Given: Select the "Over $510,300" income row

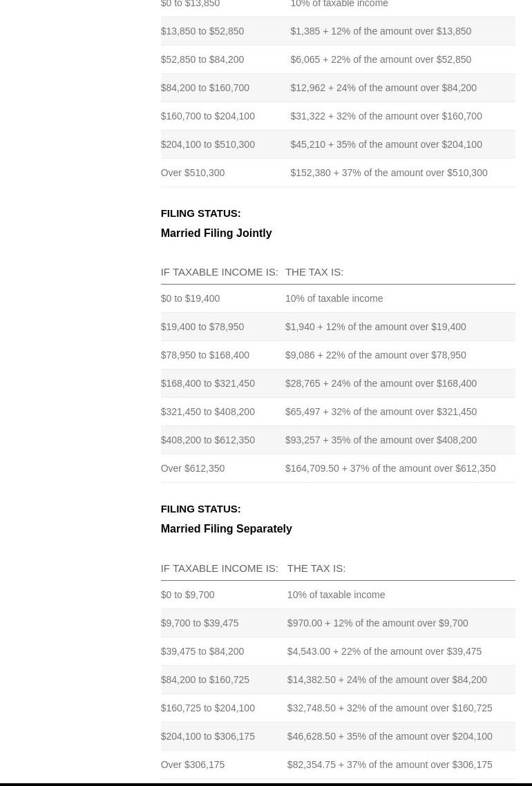Looking at the screenshot, I should [x=192, y=173].
